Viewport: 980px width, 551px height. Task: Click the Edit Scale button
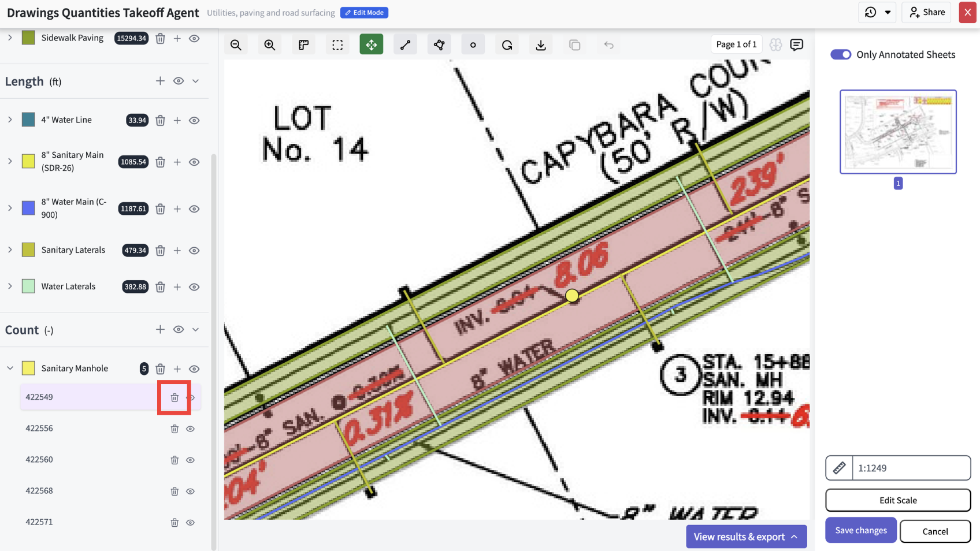pyautogui.click(x=898, y=500)
